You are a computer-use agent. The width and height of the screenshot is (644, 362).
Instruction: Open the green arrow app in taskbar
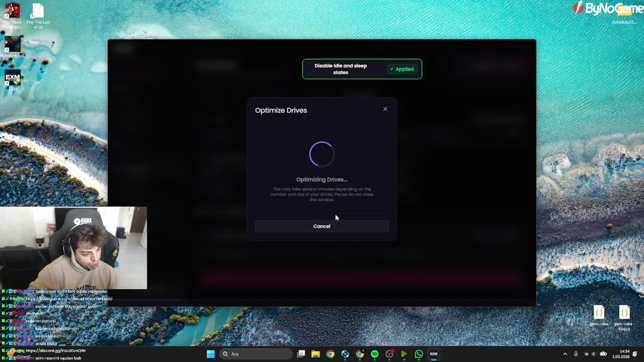point(404,354)
